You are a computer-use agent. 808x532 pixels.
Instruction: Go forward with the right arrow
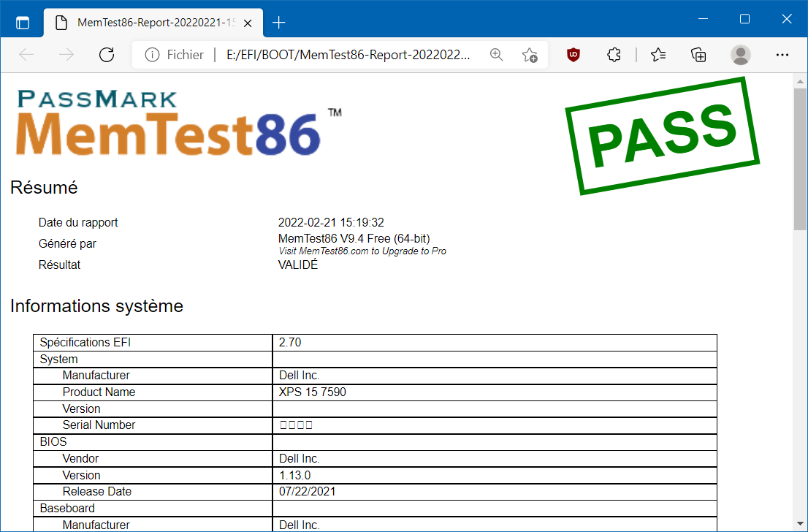pos(66,55)
